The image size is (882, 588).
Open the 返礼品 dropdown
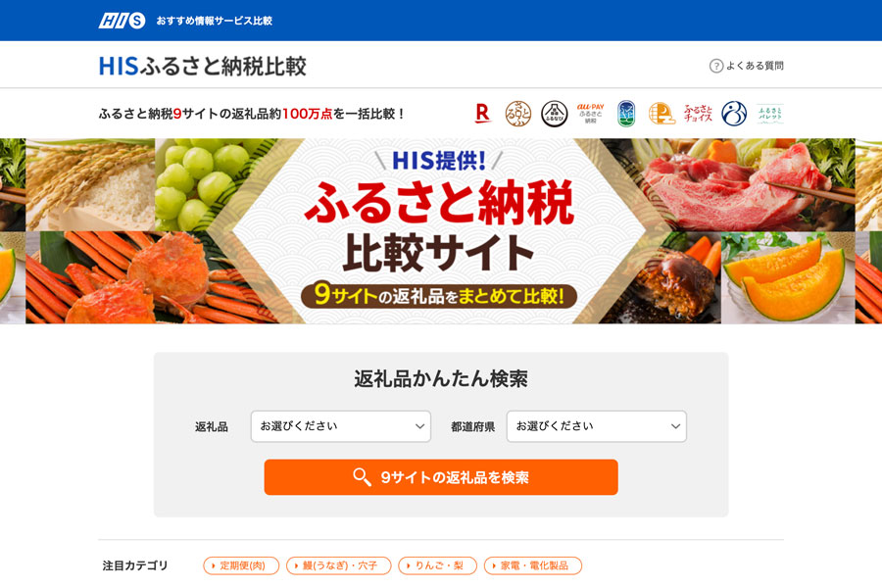click(x=341, y=426)
